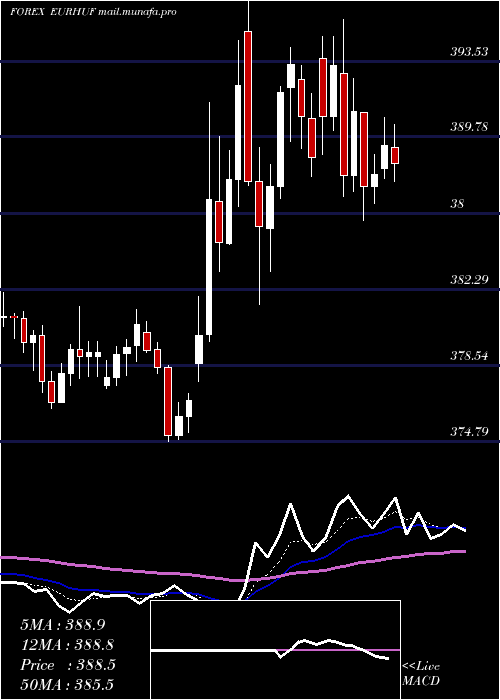Image resolution: width=500 pixels, height=700 pixels.
Task: Click the 5MA : 388.9 value
Action: (62, 625)
